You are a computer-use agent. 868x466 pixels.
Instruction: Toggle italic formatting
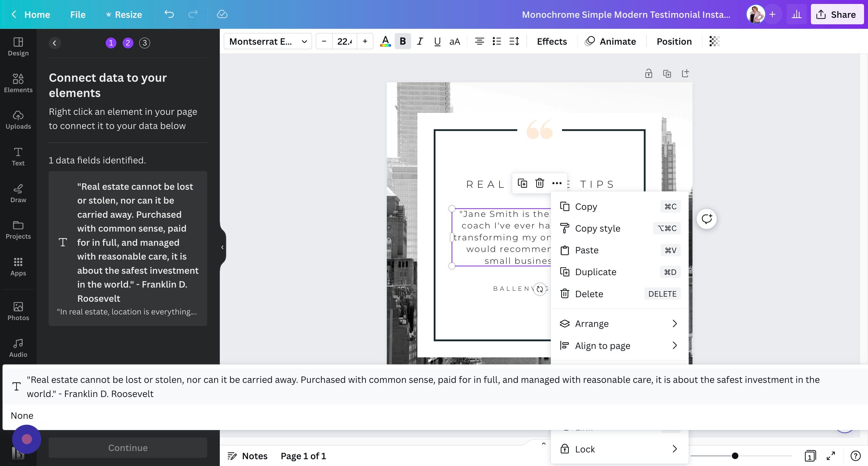[x=420, y=41]
